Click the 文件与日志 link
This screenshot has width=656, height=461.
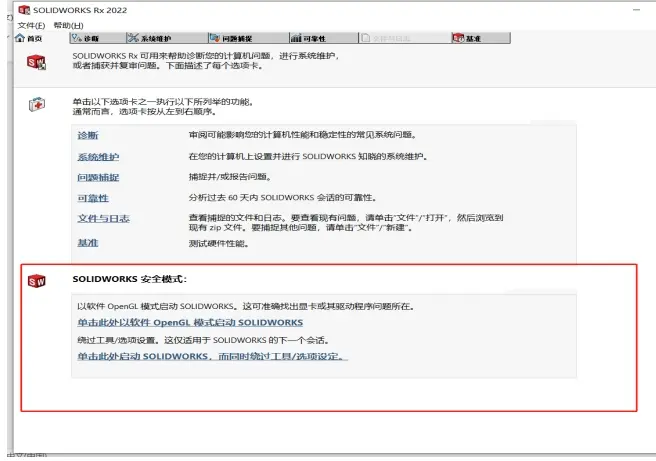pos(103,218)
